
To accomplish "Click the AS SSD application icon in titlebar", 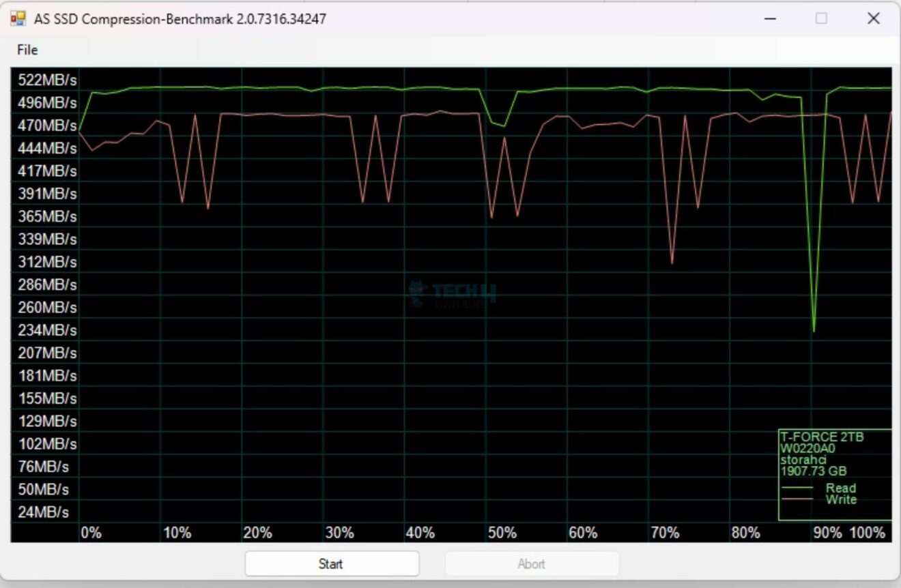I will (x=18, y=18).
